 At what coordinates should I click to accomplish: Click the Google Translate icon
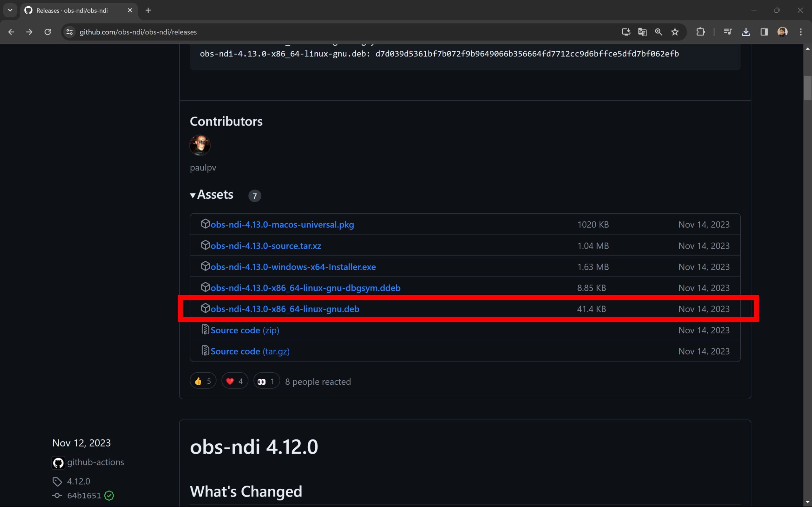point(642,32)
